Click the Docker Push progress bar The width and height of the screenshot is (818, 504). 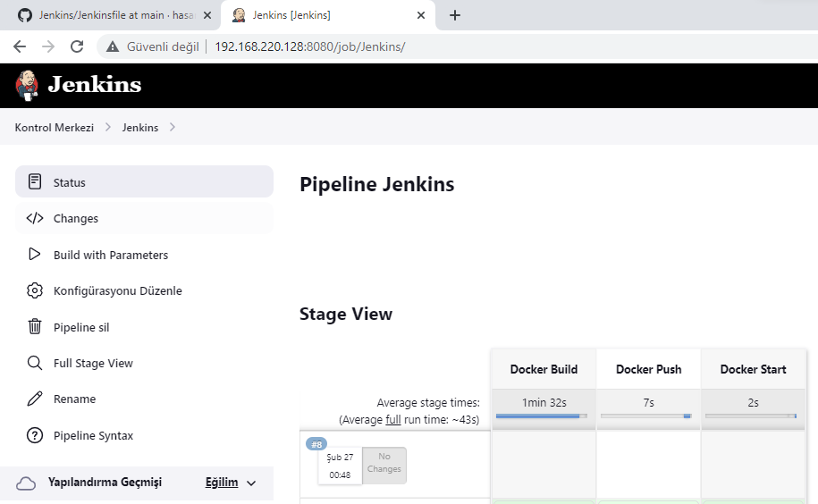tap(645, 416)
